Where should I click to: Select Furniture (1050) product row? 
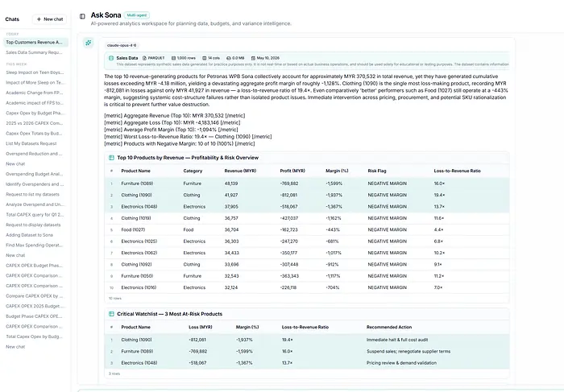[307, 276]
